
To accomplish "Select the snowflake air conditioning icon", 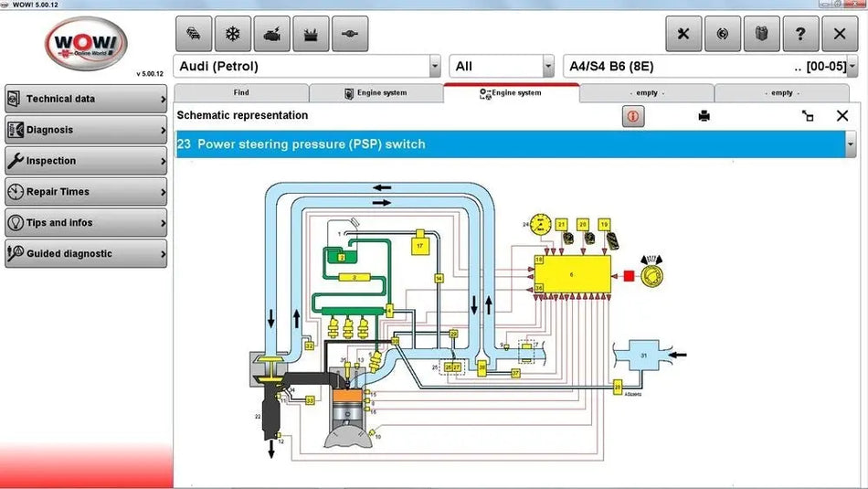I will [232, 34].
